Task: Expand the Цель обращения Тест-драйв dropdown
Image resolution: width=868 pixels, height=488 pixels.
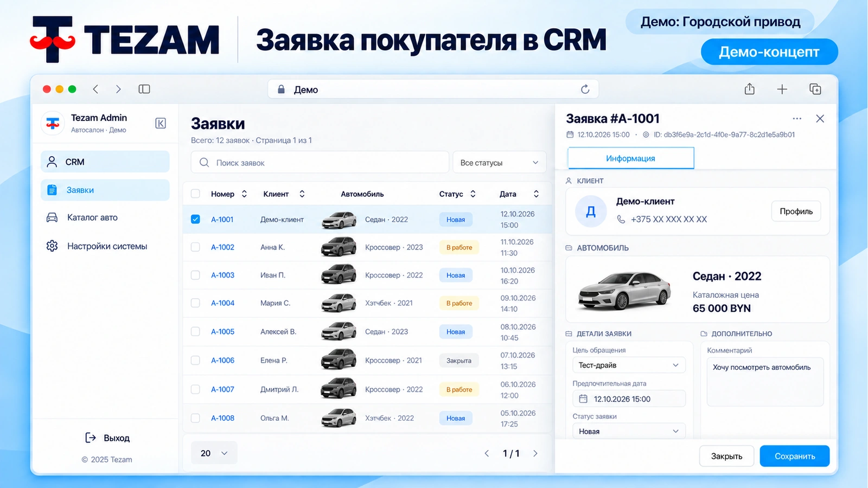Action: click(x=629, y=365)
